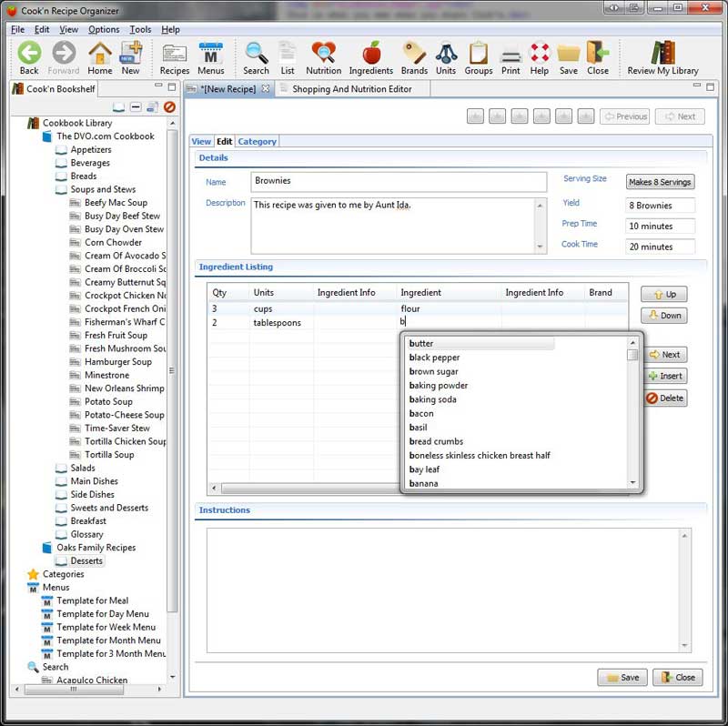Click the Prep Time field
728x726 pixels.
click(x=660, y=226)
